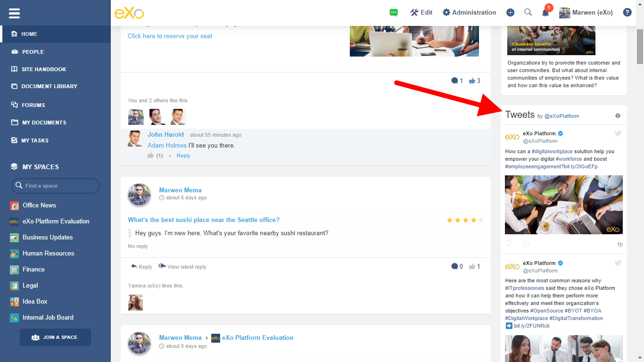Open the Human Resources space

point(48,254)
